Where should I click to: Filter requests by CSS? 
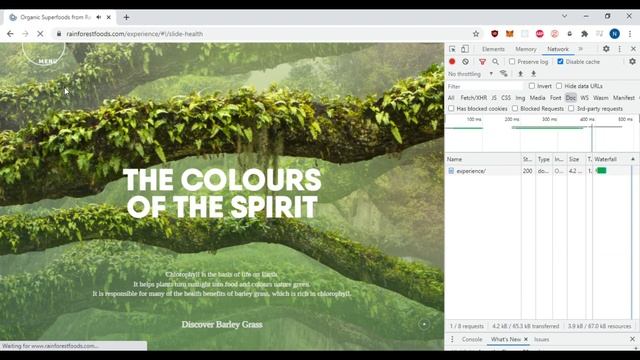pos(506,98)
